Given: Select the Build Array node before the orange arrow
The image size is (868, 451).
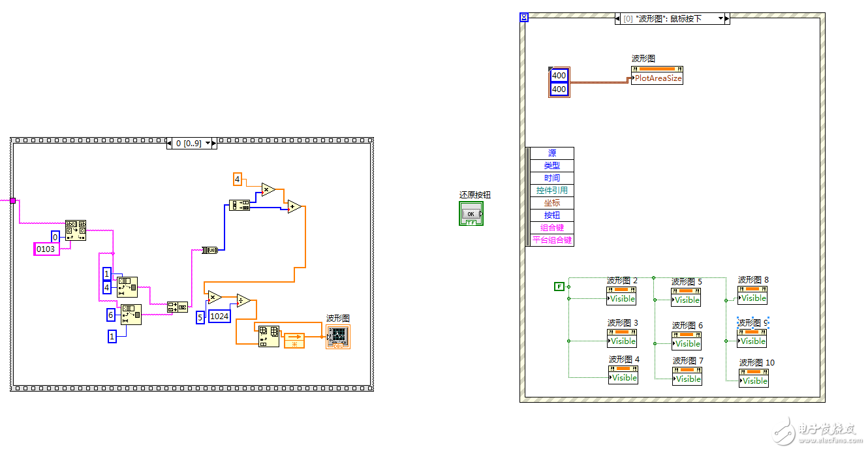Looking at the screenshot, I should click(x=269, y=336).
